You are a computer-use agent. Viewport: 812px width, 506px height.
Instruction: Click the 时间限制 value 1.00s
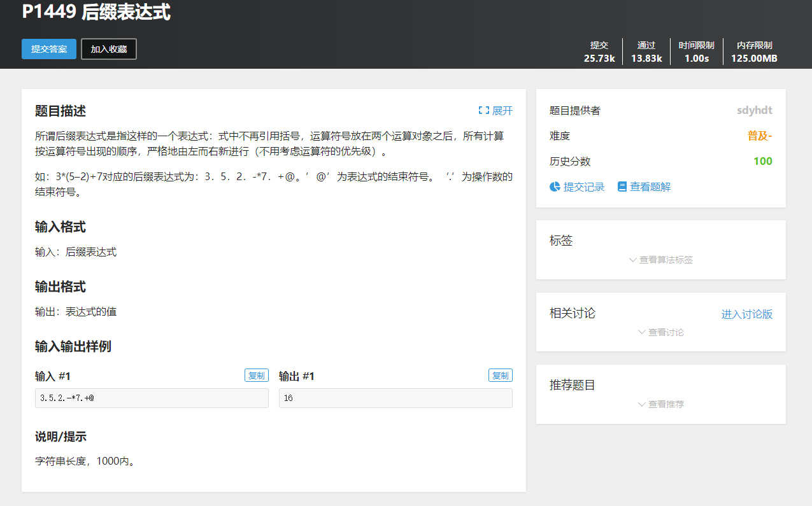(697, 58)
